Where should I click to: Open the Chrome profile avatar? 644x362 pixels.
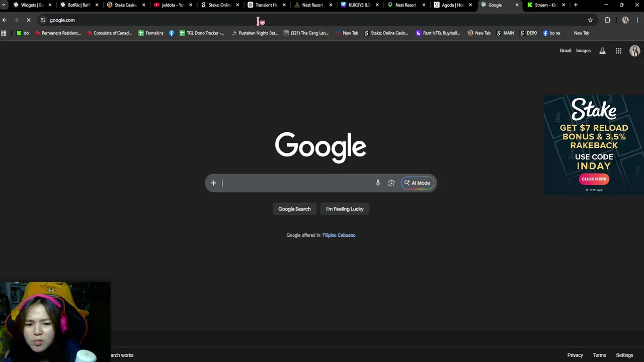pyautogui.click(x=625, y=20)
